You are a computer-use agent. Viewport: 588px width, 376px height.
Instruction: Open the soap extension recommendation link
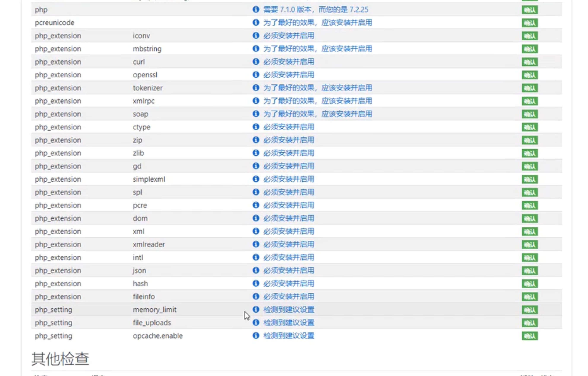[x=317, y=114]
